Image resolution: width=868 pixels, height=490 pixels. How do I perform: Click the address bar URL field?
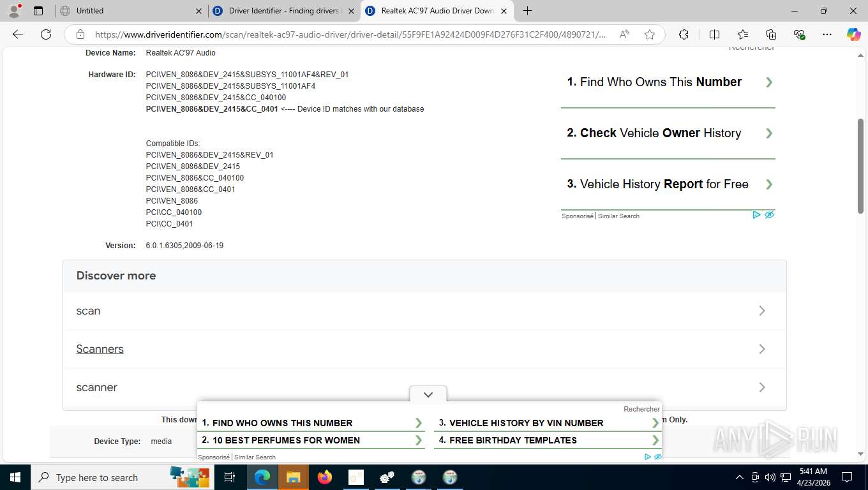coord(350,34)
